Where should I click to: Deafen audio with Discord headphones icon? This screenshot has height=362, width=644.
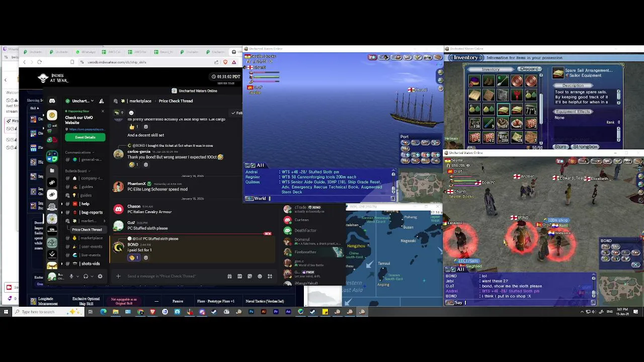point(86,276)
